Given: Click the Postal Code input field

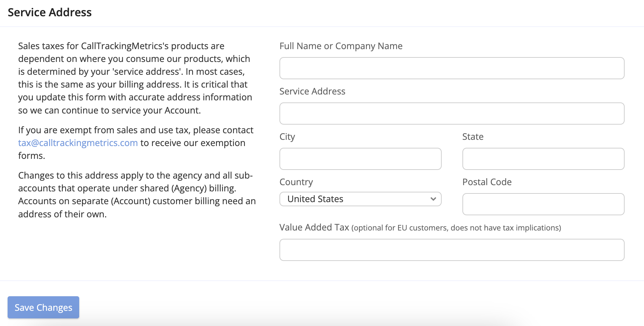Looking at the screenshot, I should point(543,204).
